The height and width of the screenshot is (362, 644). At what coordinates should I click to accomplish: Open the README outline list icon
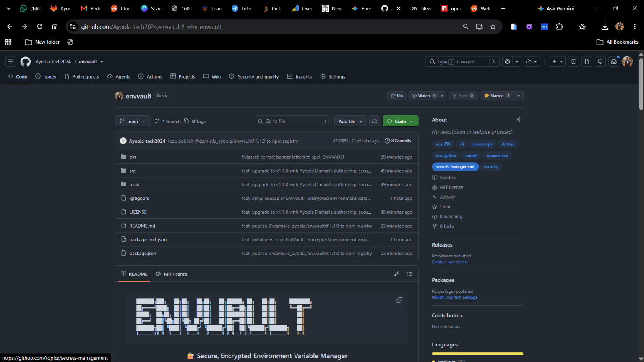(410, 274)
